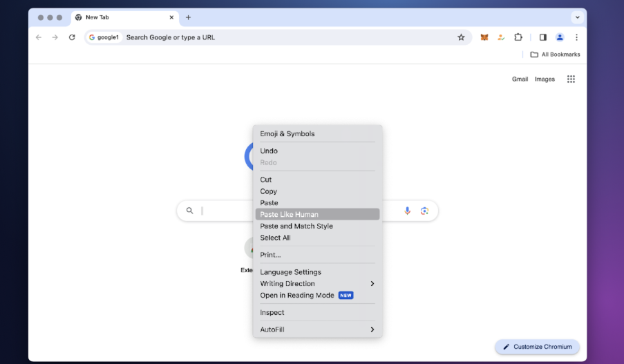The height and width of the screenshot is (364, 624).
Task: Reload the page with refresh icon
Action: tap(72, 37)
